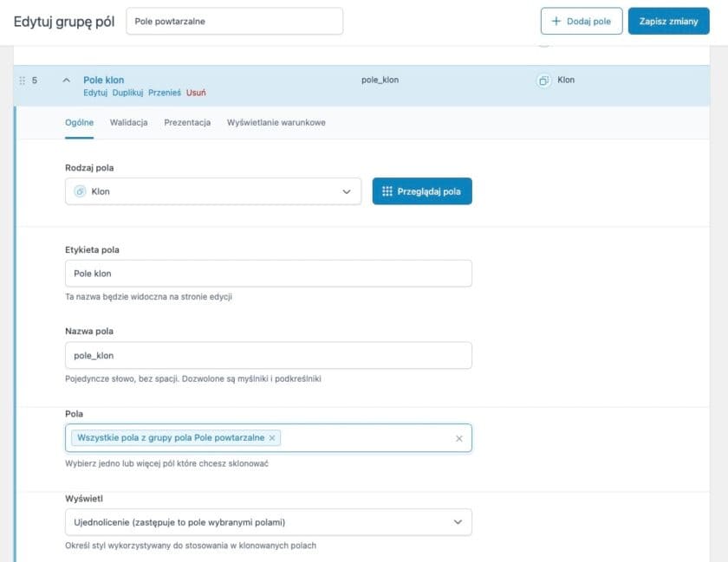The width and height of the screenshot is (728, 562).
Task: Focus the Etykieta pola text input
Action: coord(268,274)
